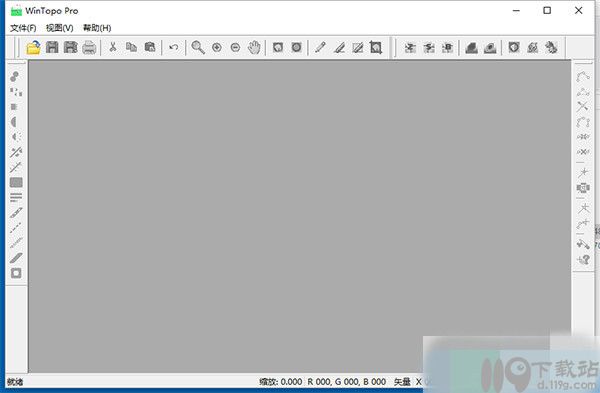Click the yellow open-folder icon

[x=33, y=47]
